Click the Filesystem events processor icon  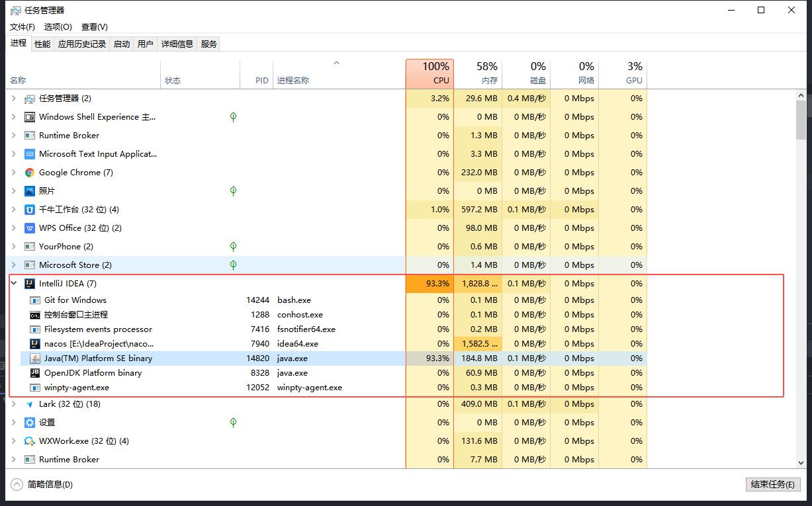[x=35, y=329]
